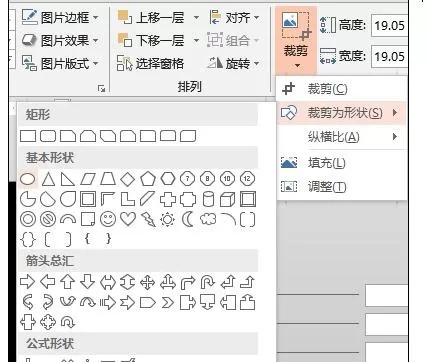Open 图片边框 picture border dropdown

pos(61,17)
